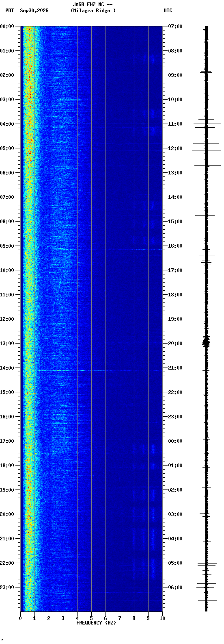Click the bright horizontal event streak near 14:00 PDT
The image size is (224, 644).
tap(48, 371)
